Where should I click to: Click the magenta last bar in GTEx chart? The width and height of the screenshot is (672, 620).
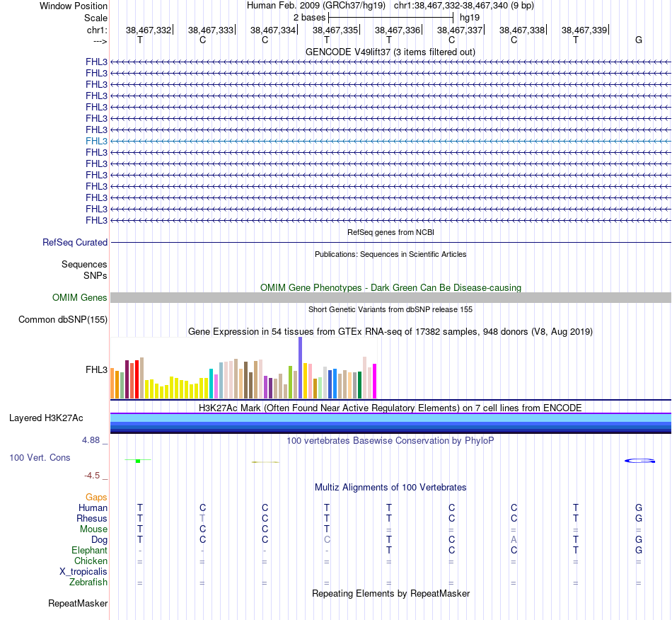[x=375, y=381]
